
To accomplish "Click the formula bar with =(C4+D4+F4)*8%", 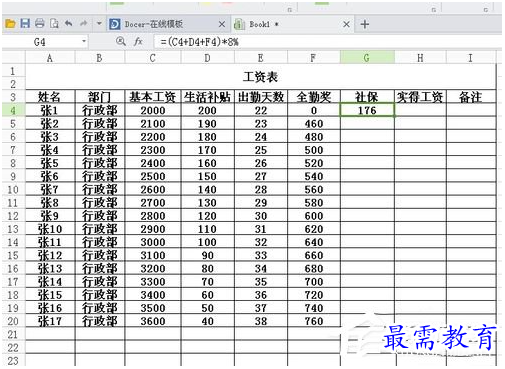I will coord(327,42).
